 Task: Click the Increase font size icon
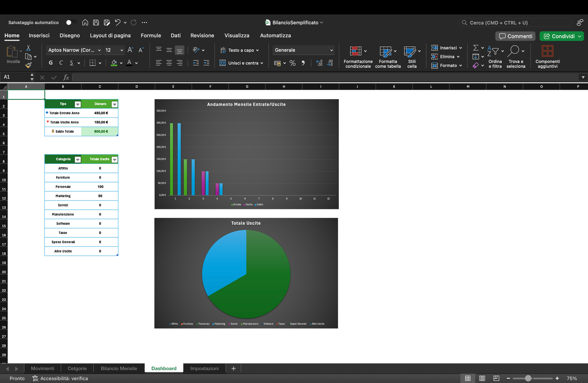[x=130, y=50]
